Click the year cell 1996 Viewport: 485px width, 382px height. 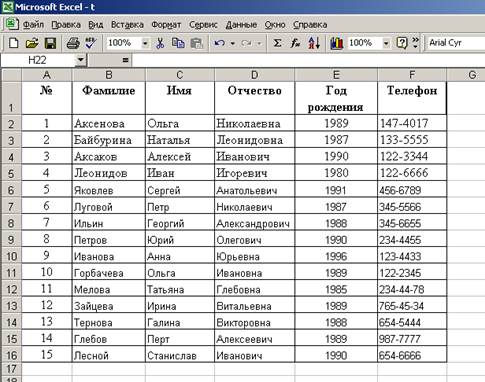click(336, 256)
